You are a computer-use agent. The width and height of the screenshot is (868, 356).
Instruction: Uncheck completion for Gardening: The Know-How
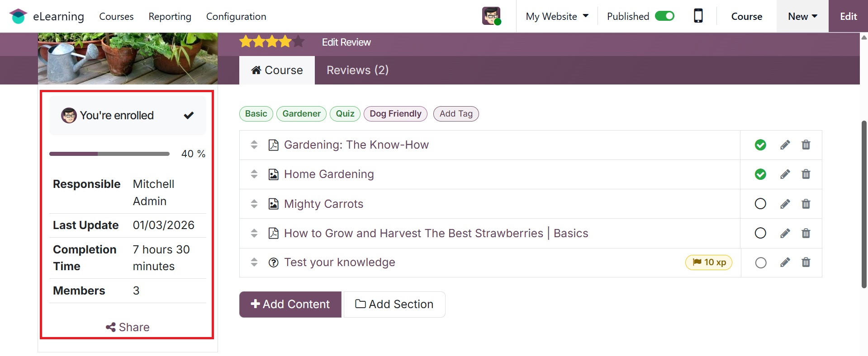click(760, 145)
